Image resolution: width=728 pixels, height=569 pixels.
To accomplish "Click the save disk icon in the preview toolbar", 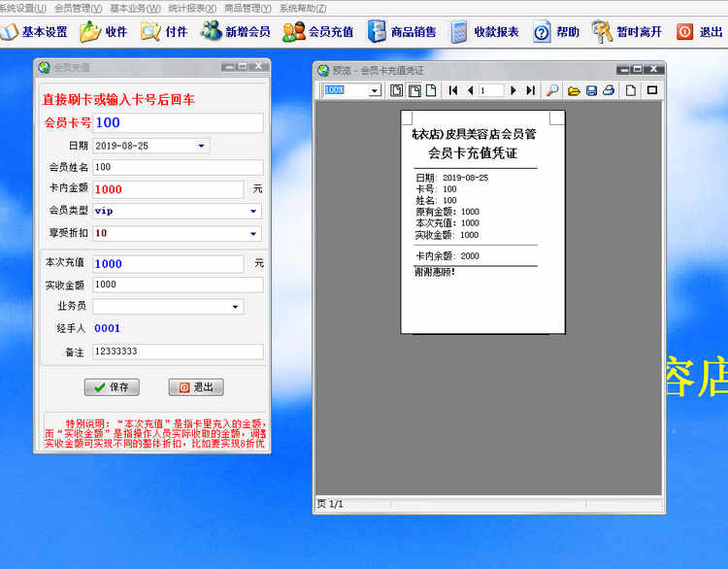I will coord(591,90).
